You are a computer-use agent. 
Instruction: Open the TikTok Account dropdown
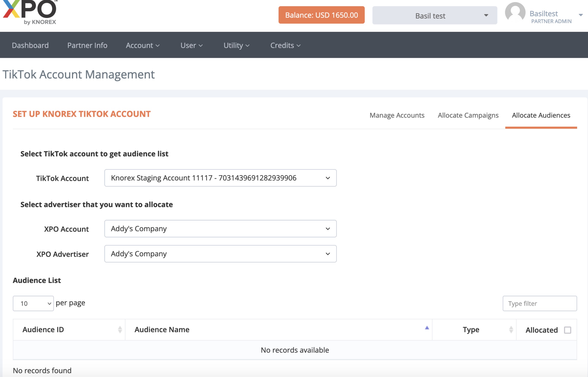coord(220,178)
